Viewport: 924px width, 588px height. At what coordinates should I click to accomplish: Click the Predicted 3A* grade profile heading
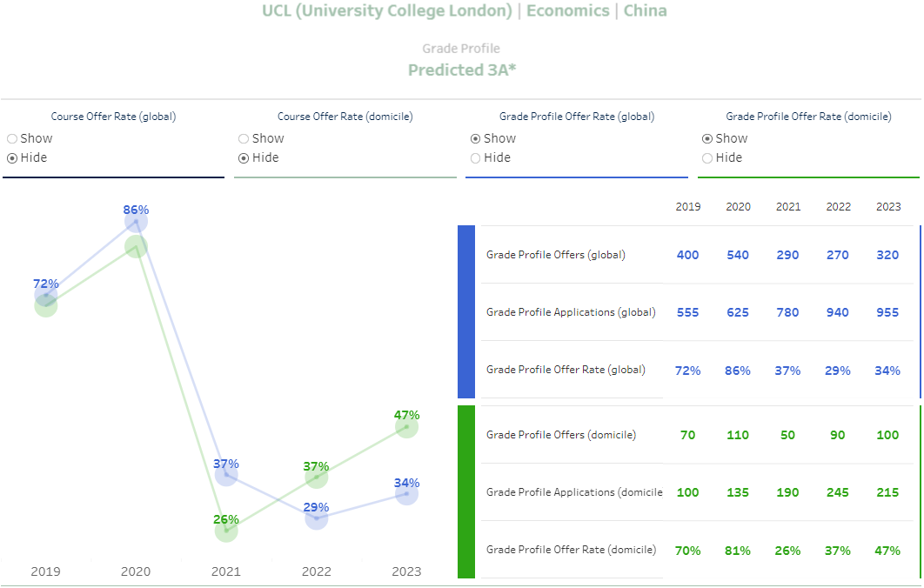pos(462,70)
